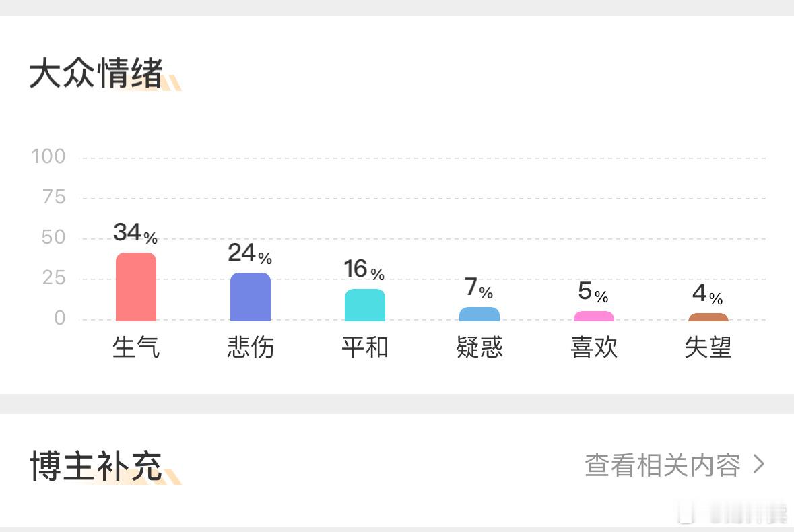794x532 pixels.
Task: Select the 疑惑 category label
Action: click(479, 347)
